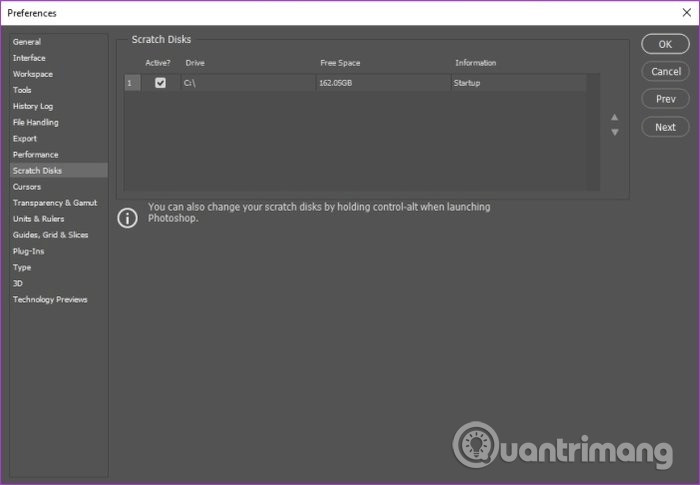Open Guides, Grid & Slices settings
The width and height of the screenshot is (700, 485).
50,235
